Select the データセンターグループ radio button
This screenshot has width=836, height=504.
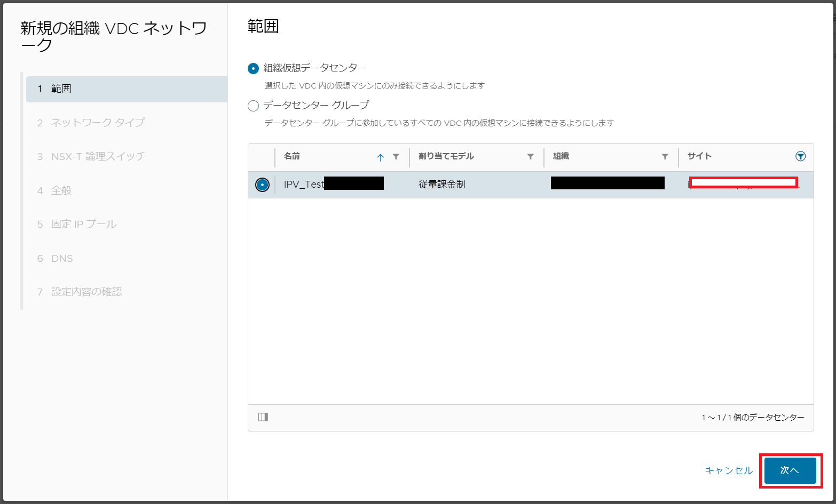[253, 106]
